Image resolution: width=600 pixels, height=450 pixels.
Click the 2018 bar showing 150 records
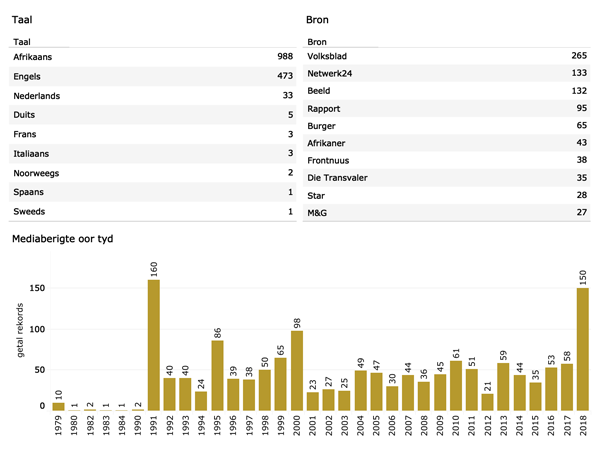pos(583,350)
